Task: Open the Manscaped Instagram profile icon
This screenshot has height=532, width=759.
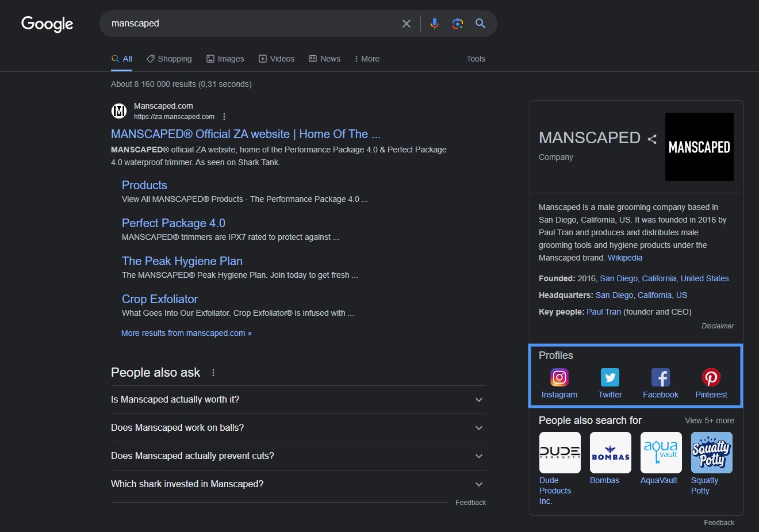Action: pos(559,378)
